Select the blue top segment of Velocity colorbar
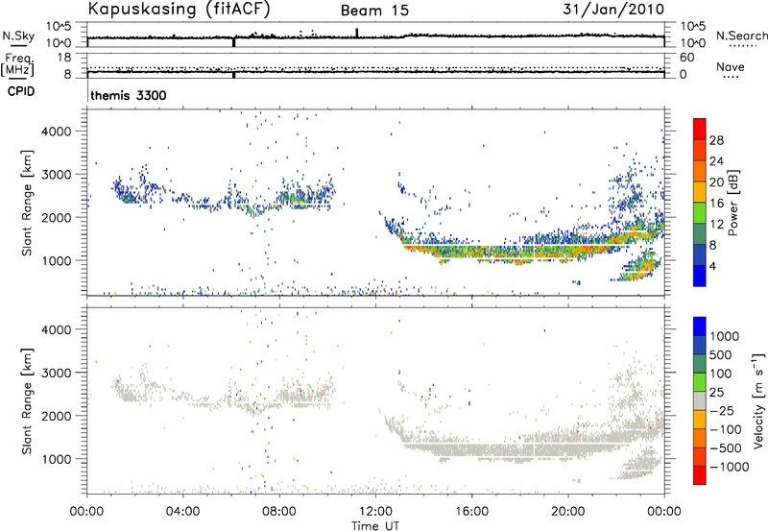 (700, 326)
